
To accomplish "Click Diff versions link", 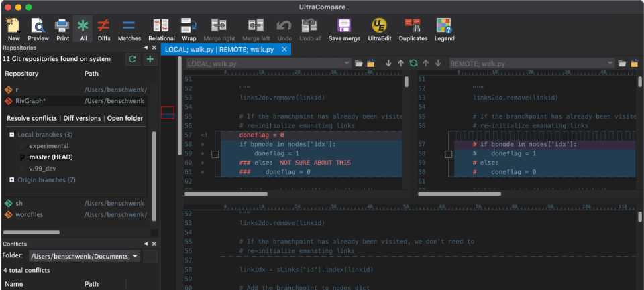I will (x=82, y=118).
